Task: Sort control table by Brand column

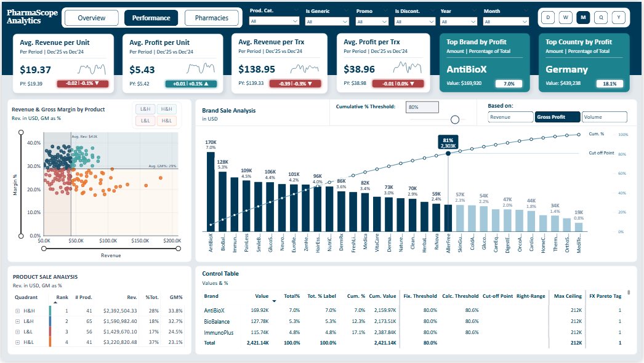Action: (x=211, y=296)
